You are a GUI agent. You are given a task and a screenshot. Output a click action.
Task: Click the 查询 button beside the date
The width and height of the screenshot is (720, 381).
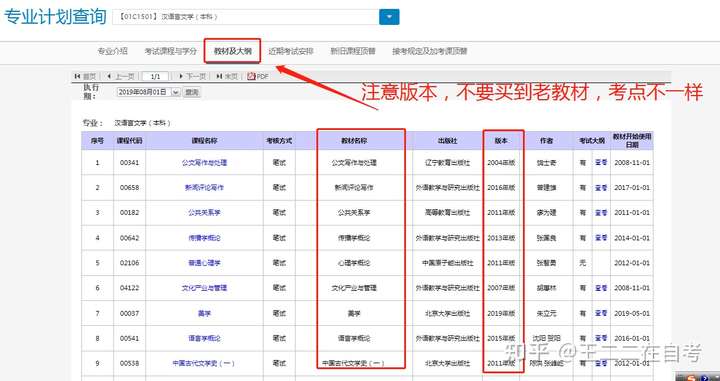(x=191, y=92)
